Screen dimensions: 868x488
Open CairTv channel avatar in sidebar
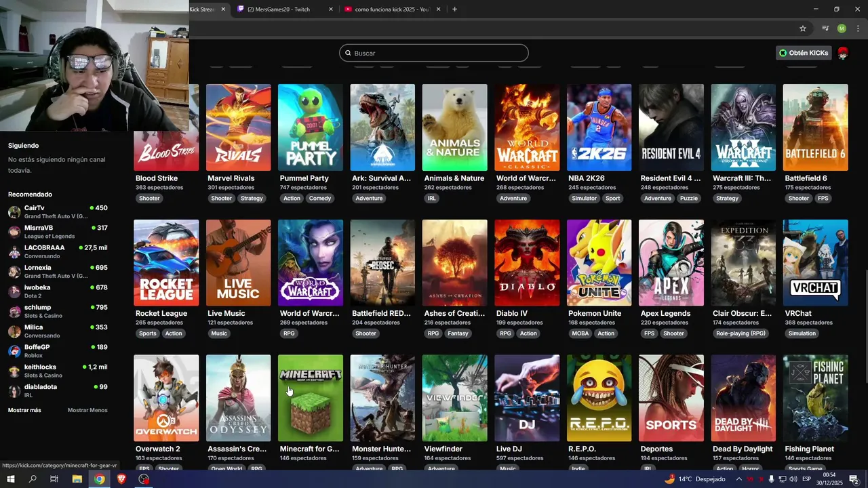pos(14,212)
